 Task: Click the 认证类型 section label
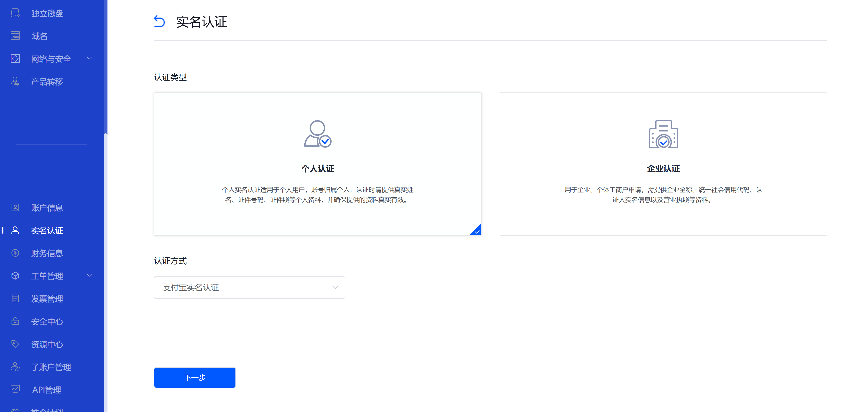[170, 77]
